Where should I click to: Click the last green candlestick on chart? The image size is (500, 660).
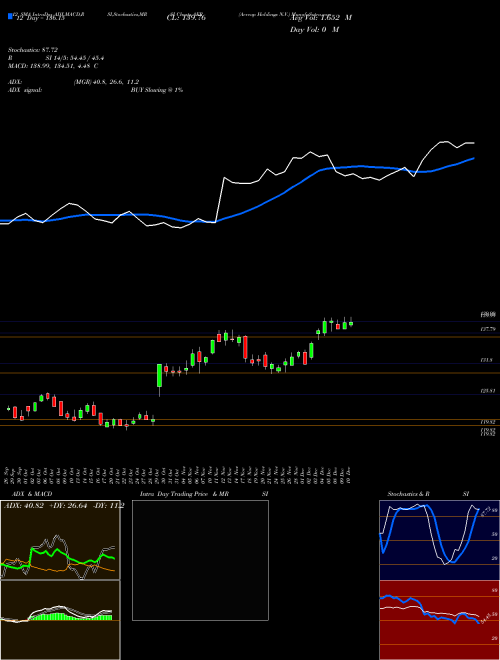(x=351, y=323)
